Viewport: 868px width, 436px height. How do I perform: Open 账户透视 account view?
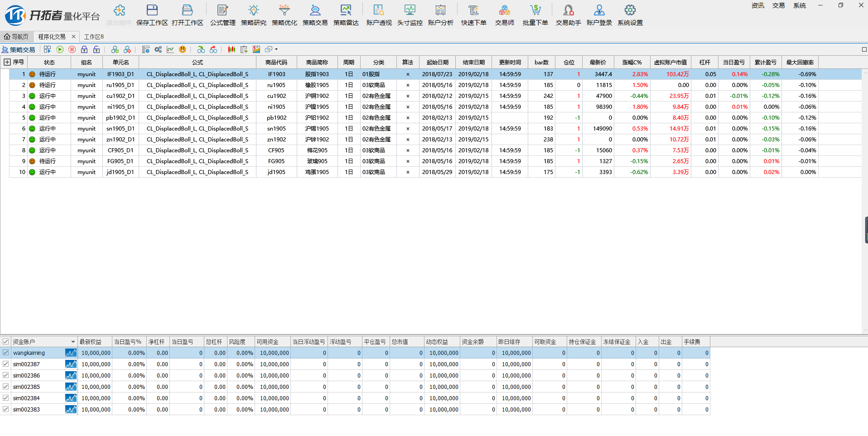[x=379, y=15]
